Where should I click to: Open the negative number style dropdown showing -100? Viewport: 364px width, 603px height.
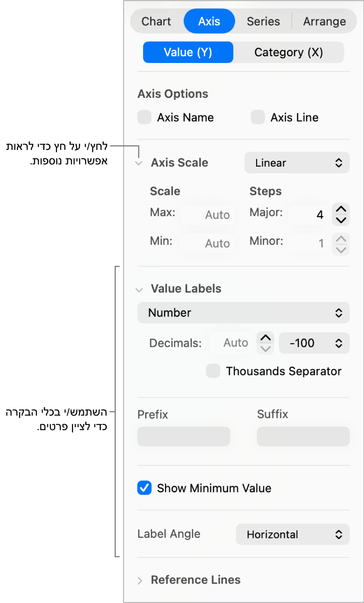314,343
